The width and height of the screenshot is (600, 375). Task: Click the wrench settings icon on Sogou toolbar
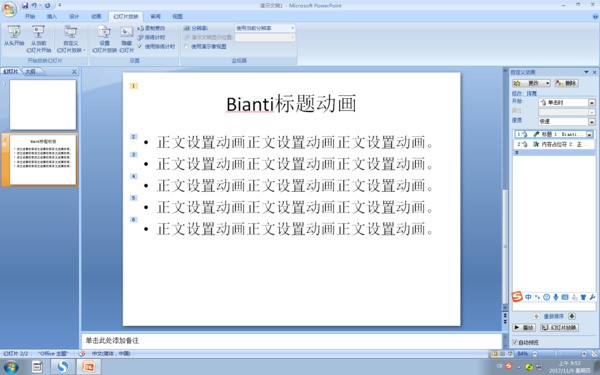pos(592,297)
